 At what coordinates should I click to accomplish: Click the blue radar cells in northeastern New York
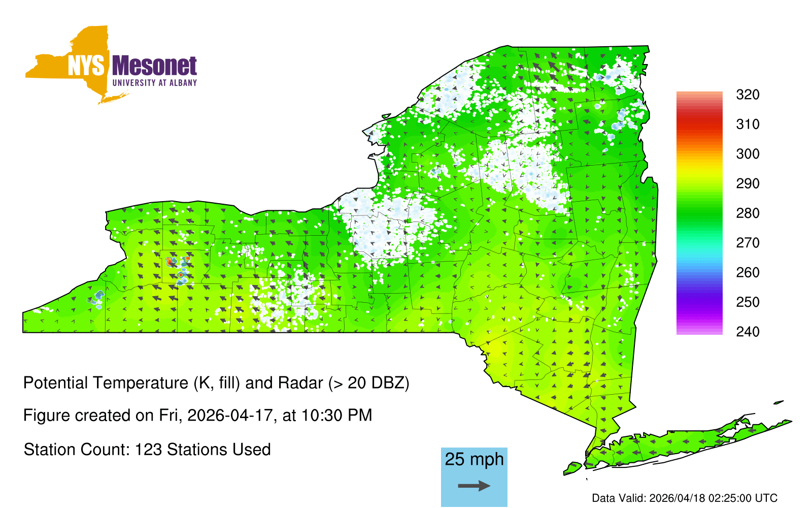[x=620, y=119]
